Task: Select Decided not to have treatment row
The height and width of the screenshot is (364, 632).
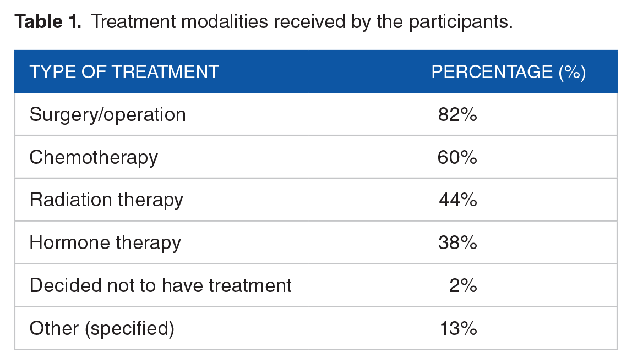Action: (x=316, y=285)
